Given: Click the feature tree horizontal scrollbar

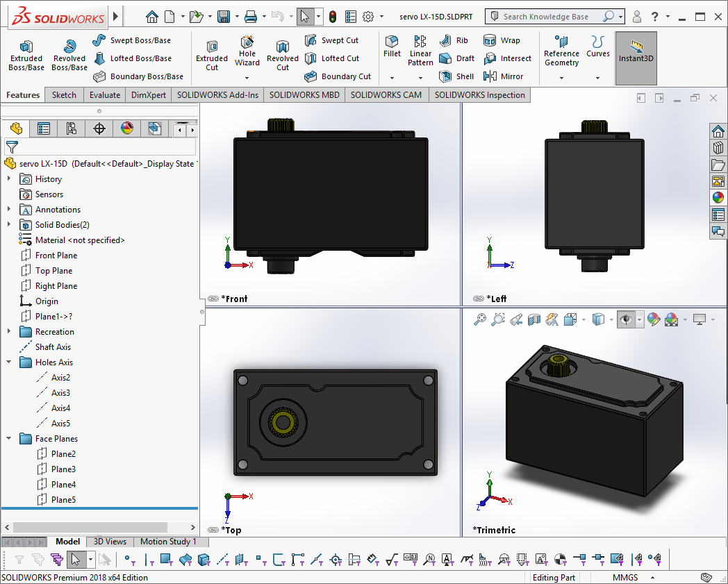Looking at the screenshot, I should point(90,527).
